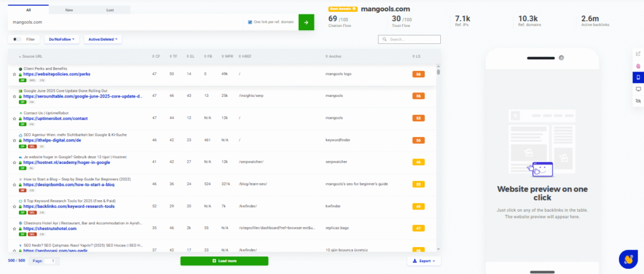Open https://websitepolicies.com/perks link
Viewport: 644px width, 274px height.
click(57, 74)
